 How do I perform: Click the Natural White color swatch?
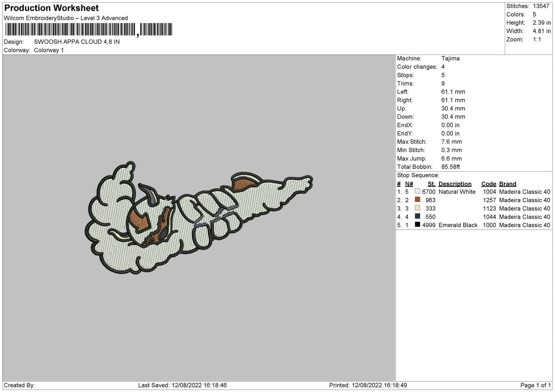coord(417,191)
